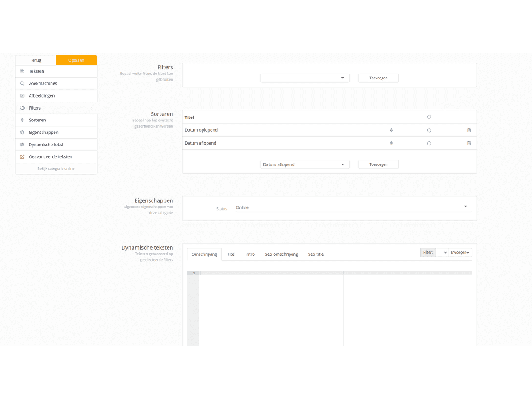The width and height of the screenshot is (532, 399).
Task: Select the Titel radio button
Action: click(429, 117)
